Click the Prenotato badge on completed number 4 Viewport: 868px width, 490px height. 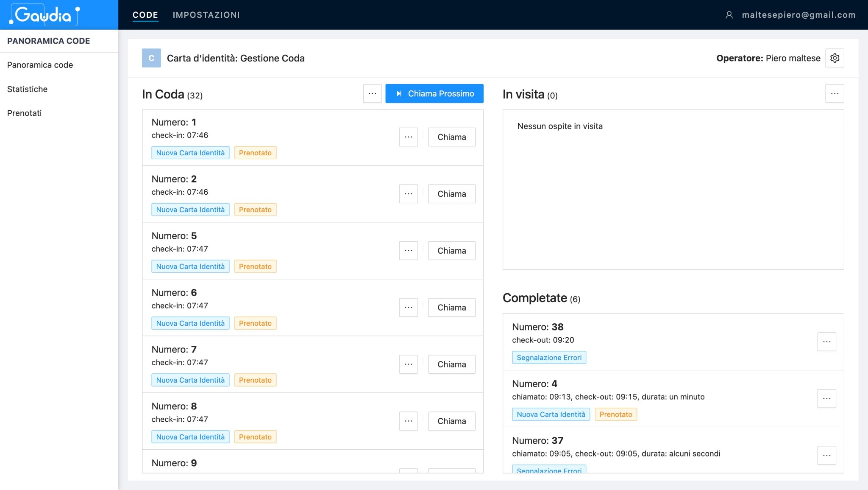coord(616,414)
